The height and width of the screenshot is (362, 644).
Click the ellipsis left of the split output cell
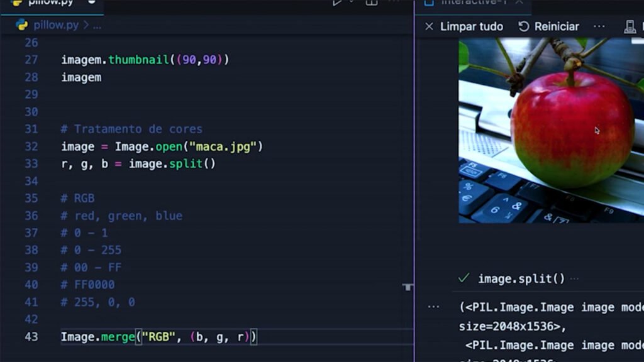click(434, 306)
